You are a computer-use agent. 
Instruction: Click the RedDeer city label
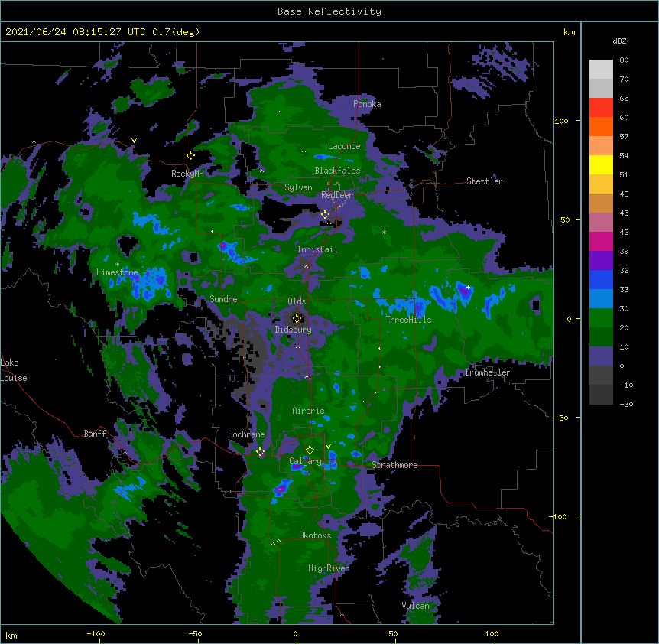tap(337, 194)
